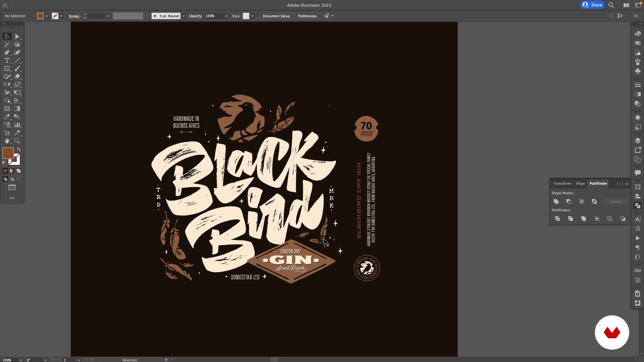Open the Style dropdown

tap(252, 16)
